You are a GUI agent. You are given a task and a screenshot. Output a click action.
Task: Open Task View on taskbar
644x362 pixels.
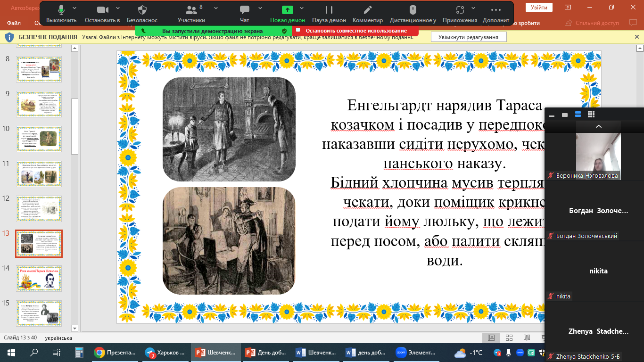tap(56, 353)
